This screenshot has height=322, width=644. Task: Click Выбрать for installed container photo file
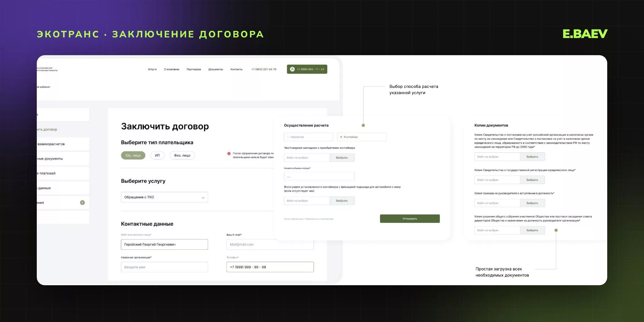(342, 201)
